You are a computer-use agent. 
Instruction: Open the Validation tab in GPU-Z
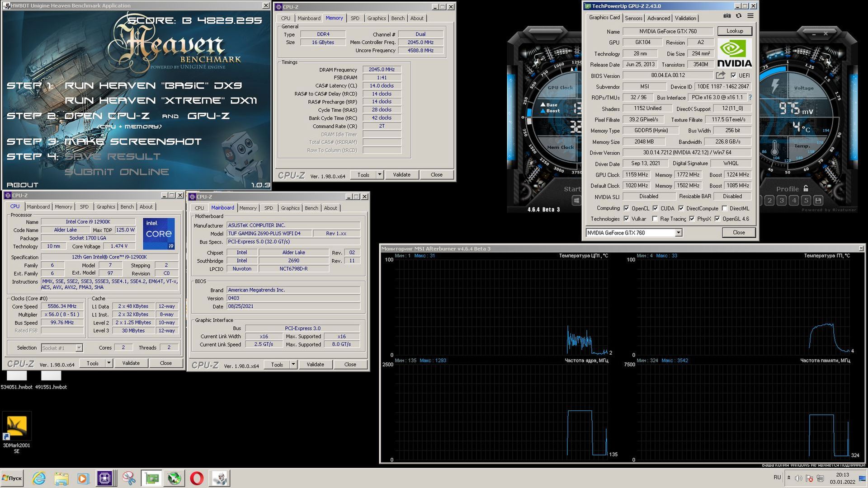[685, 18]
